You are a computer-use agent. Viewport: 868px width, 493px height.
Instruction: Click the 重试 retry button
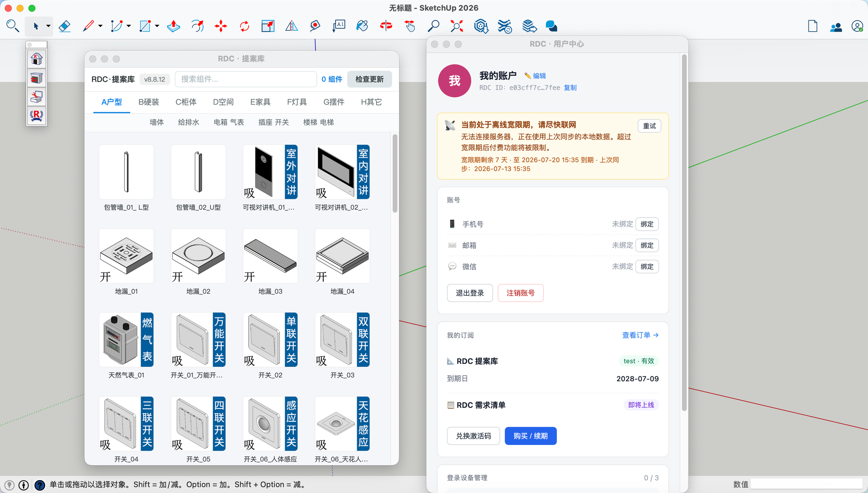(649, 126)
